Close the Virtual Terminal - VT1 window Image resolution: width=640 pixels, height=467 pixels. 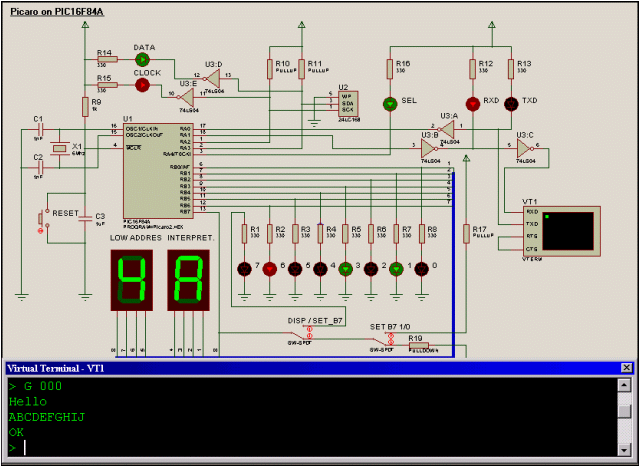click(x=627, y=368)
